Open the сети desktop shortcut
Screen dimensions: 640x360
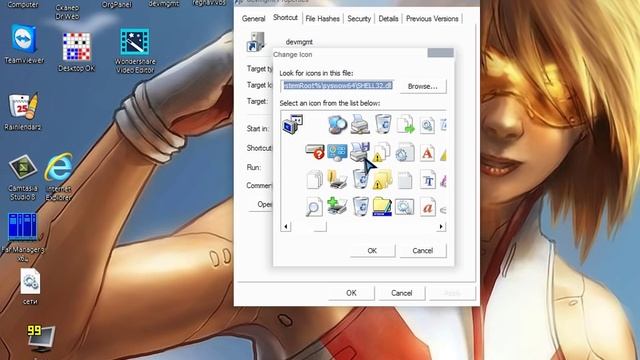[30, 287]
